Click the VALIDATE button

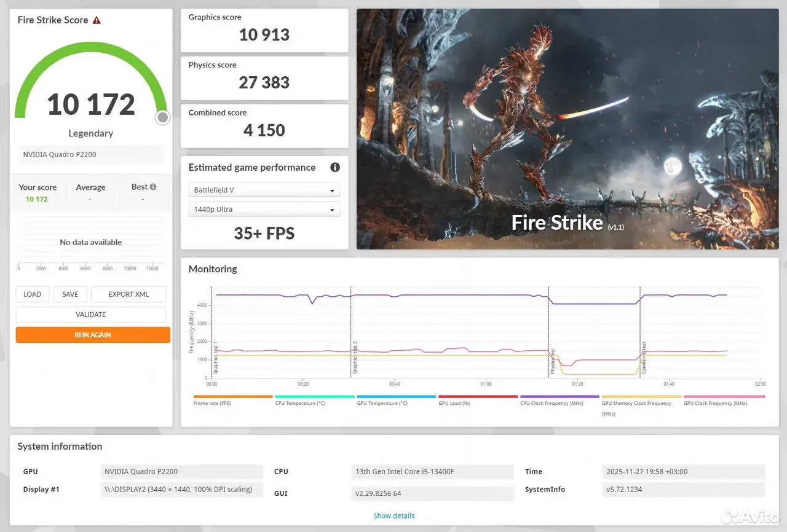91,315
